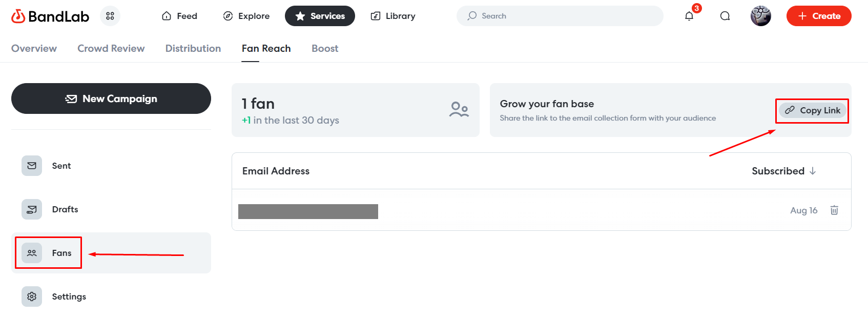Select Fans in the sidebar
This screenshot has height=316, width=868.
coord(61,253)
